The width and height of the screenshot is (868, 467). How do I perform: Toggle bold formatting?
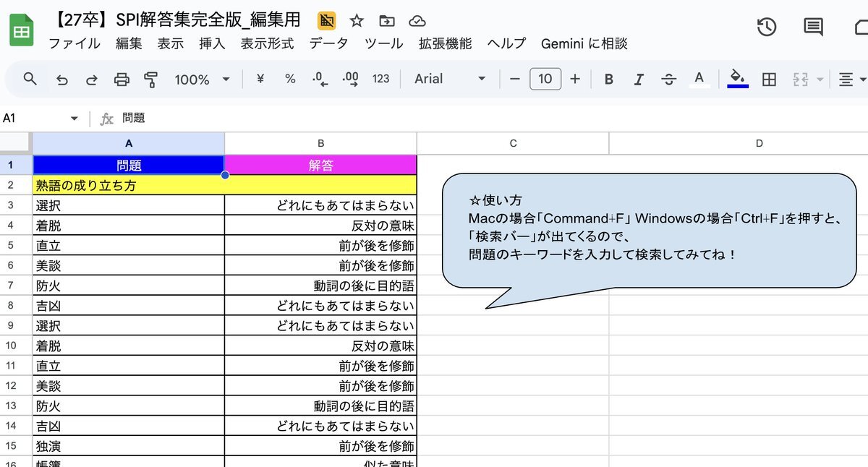point(609,79)
